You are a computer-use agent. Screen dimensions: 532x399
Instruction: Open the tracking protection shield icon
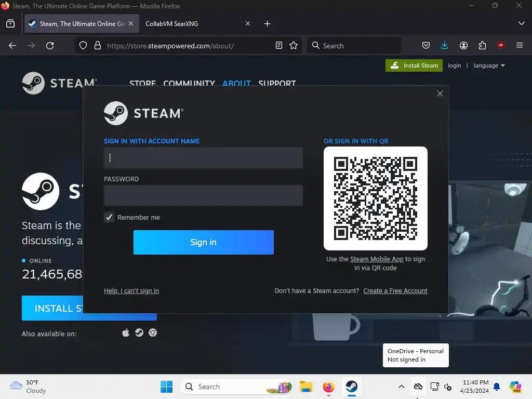[83, 46]
